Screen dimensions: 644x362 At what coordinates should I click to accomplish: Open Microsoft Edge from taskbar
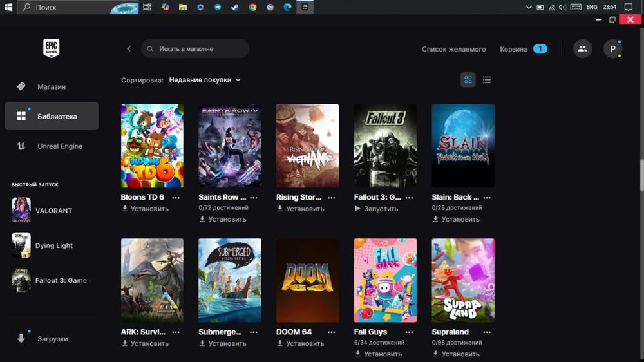pos(287,7)
